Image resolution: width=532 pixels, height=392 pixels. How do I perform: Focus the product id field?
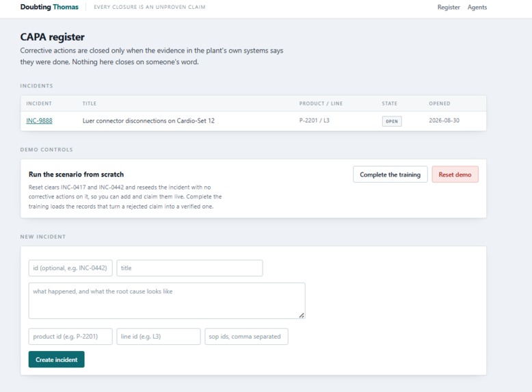tap(70, 337)
